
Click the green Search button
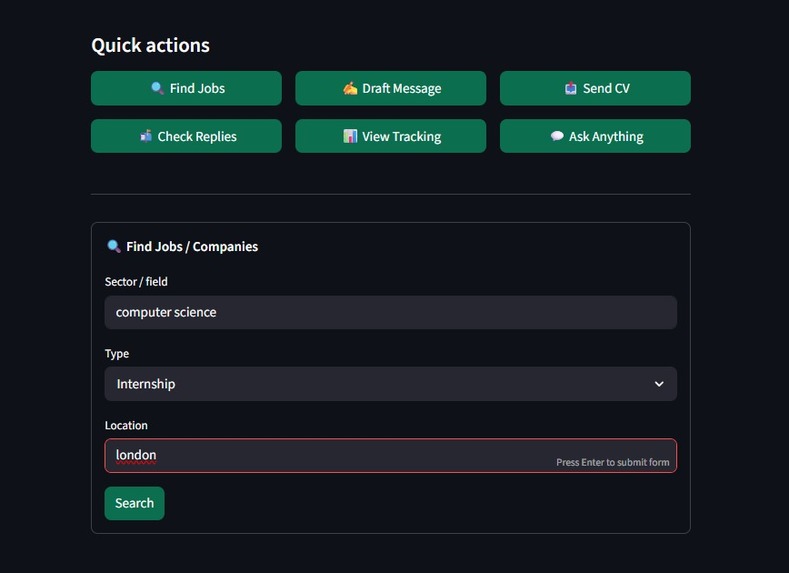click(x=134, y=503)
